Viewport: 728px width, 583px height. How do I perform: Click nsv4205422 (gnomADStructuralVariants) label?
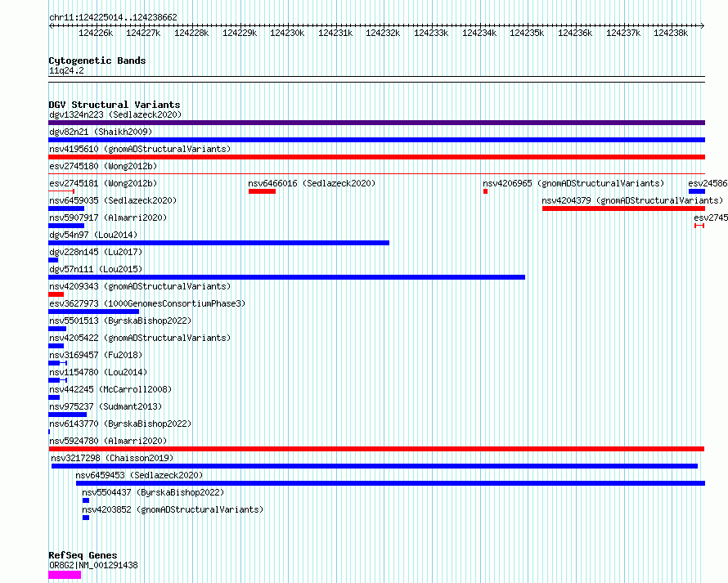[140, 338]
